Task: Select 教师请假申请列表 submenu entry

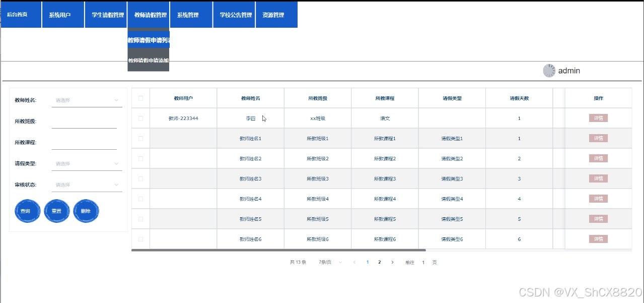Action: (x=149, y=40)
